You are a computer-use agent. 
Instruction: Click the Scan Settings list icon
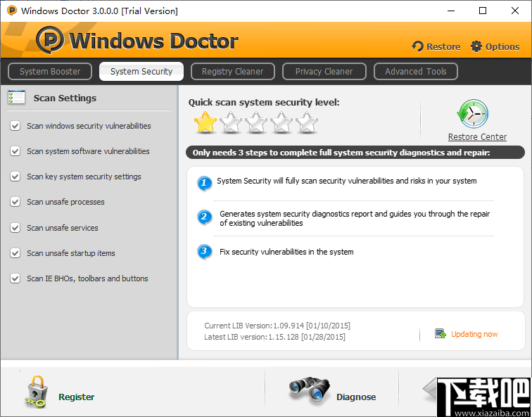tap(16, 98)
